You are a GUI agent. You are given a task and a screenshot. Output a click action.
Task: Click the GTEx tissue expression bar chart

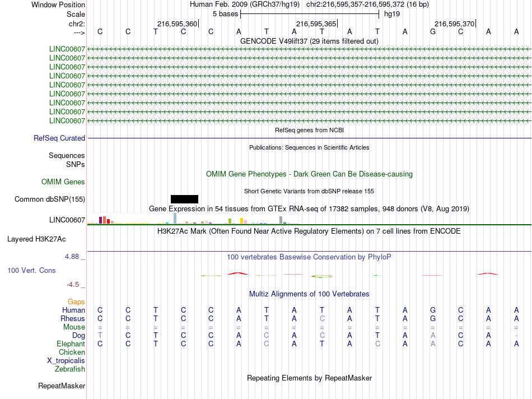(193, 219)
